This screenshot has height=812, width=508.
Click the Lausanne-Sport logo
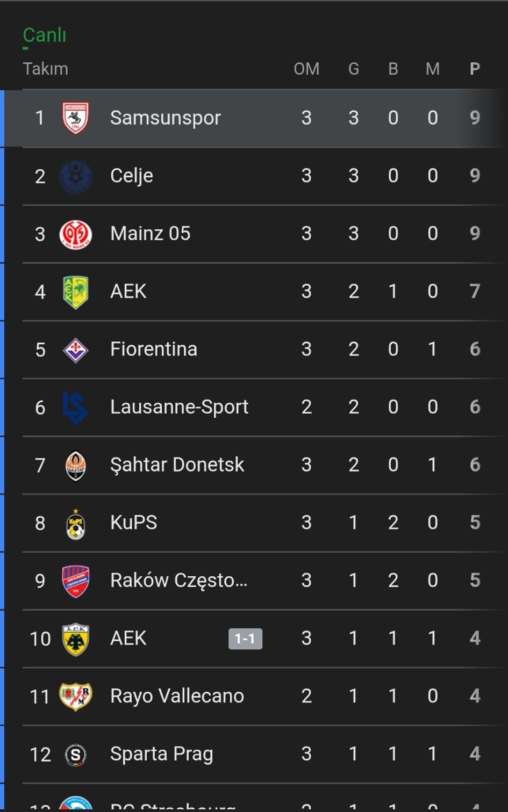tap(75, 408)
